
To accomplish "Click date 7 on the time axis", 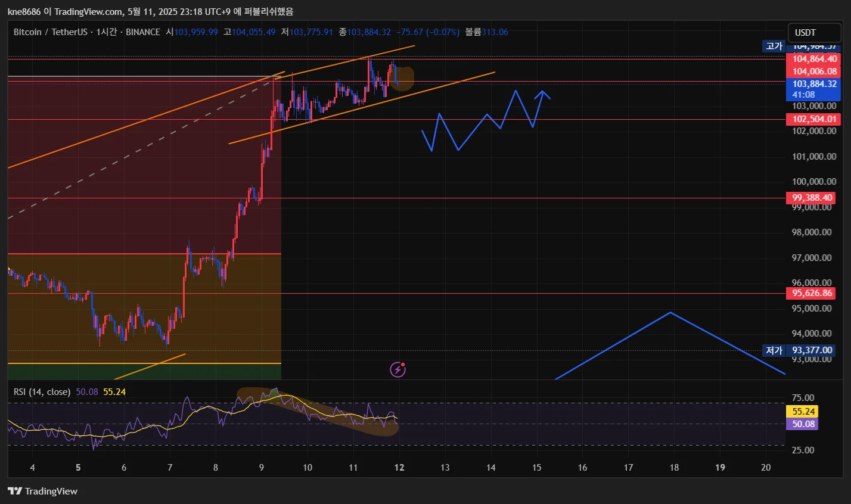I will [170, 468].
